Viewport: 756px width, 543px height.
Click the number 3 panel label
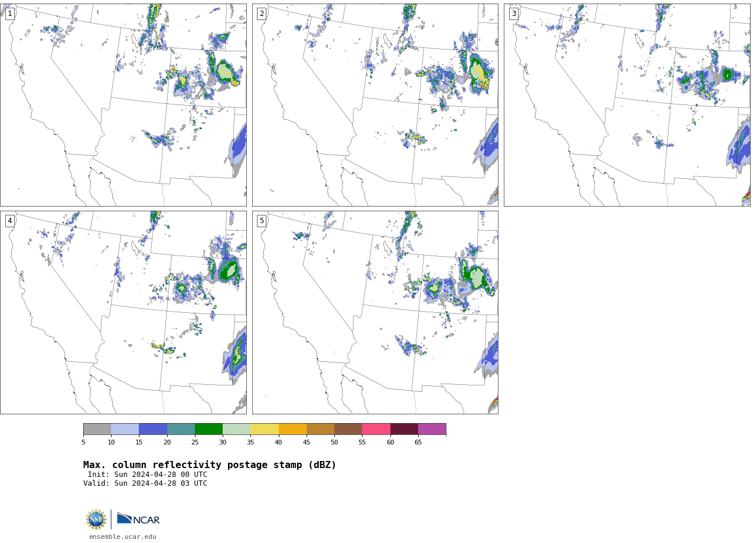[x=514, y=14]
